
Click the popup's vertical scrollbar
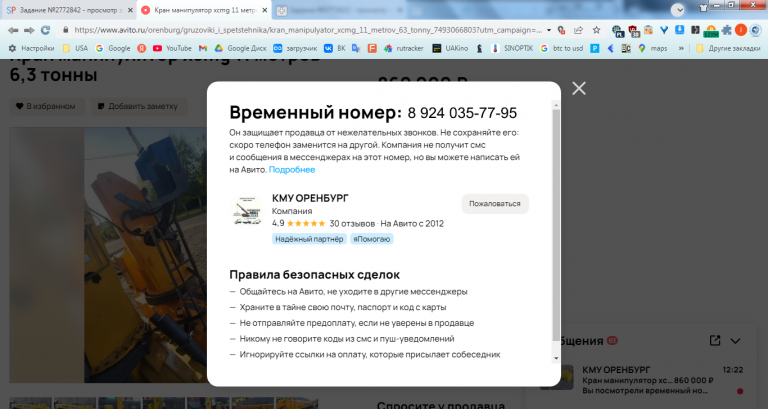(556, 225)
